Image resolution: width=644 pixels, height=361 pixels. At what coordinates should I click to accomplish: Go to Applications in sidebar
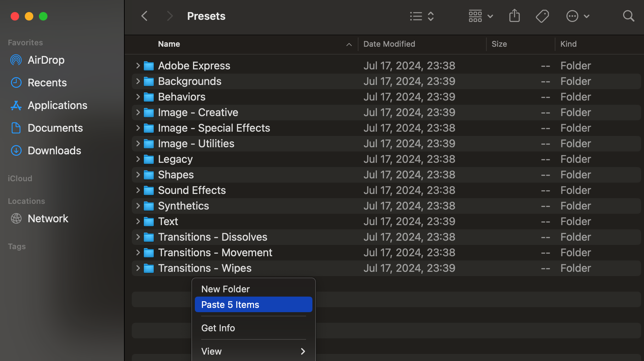tap(57, 105)
